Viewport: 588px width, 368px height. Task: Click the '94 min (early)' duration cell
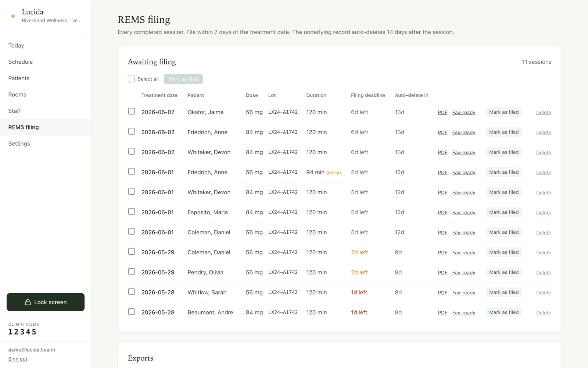pos(323,172)
